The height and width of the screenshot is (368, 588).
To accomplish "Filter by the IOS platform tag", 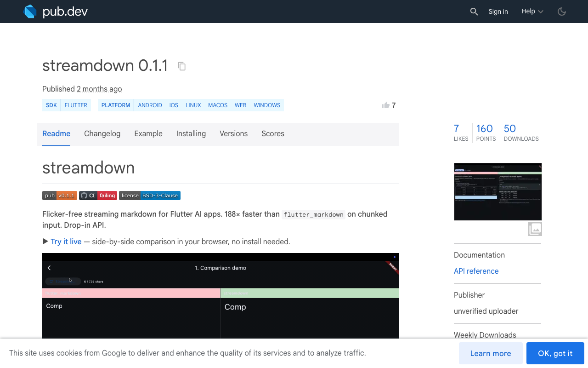I will pos(174,105).
